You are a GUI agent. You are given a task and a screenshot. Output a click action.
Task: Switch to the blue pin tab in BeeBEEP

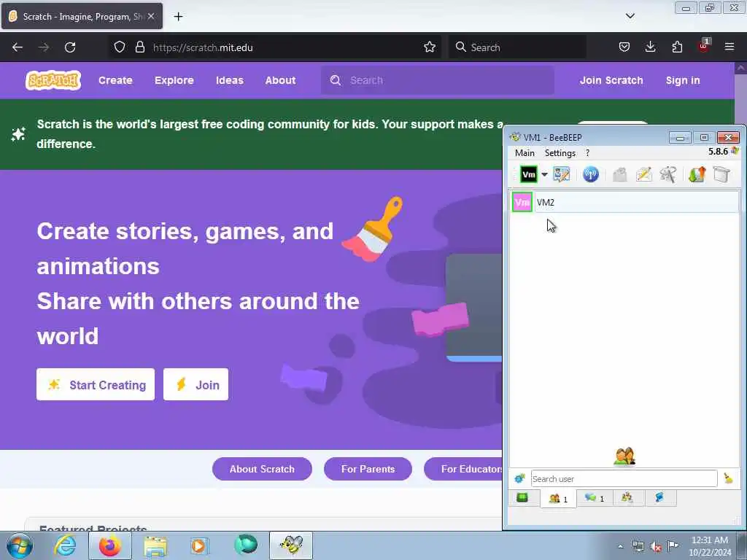point(659,498)
